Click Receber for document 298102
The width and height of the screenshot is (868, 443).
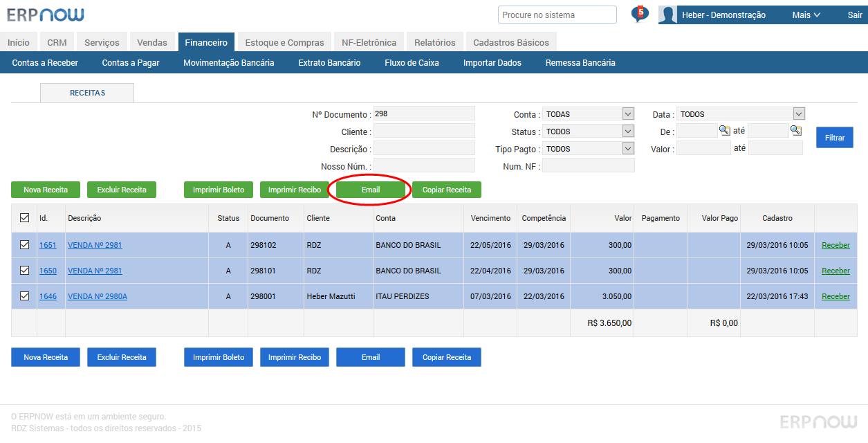[835, 245]
